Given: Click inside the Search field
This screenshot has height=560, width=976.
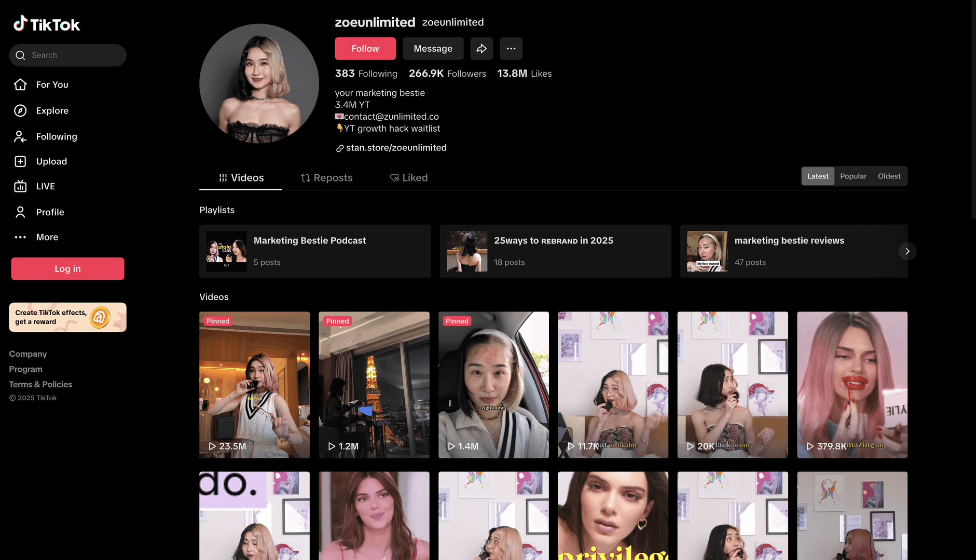Looking at the screenshot, I should pos(67,55).
